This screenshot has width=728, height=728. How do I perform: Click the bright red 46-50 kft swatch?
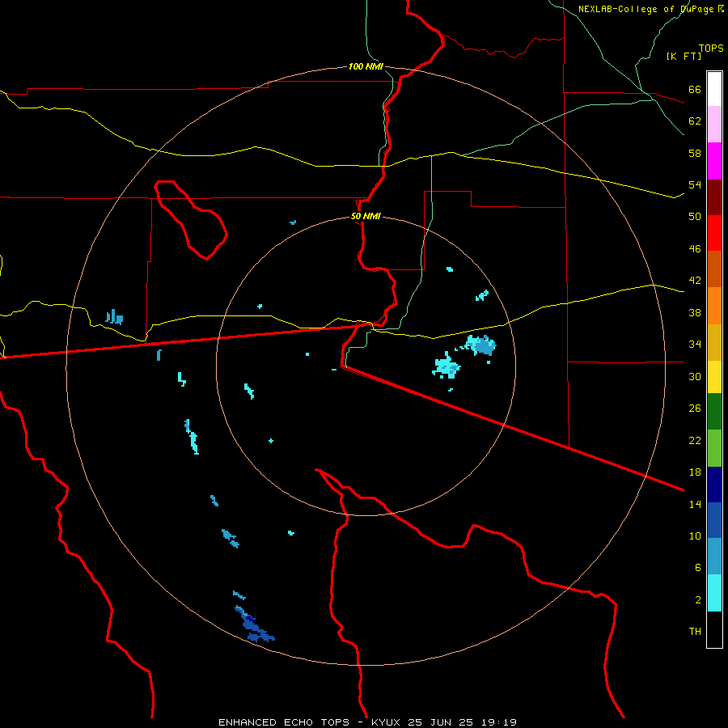(x=714, y=233)
